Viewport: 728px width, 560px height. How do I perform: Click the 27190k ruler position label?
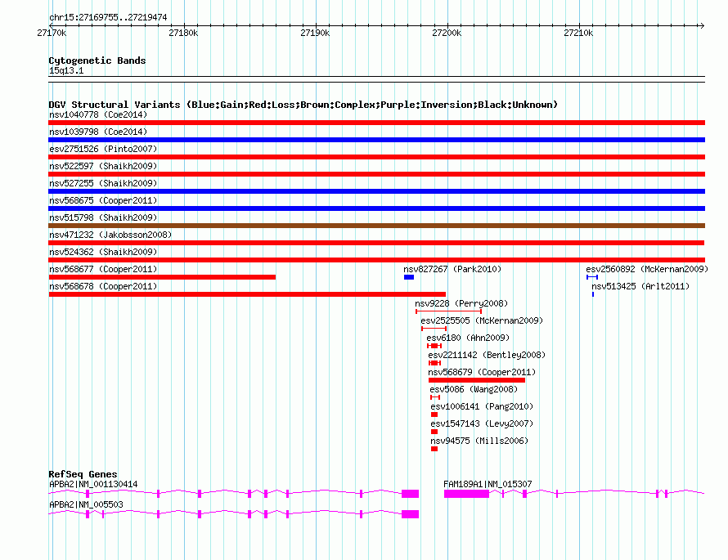(x=315, y=33)
